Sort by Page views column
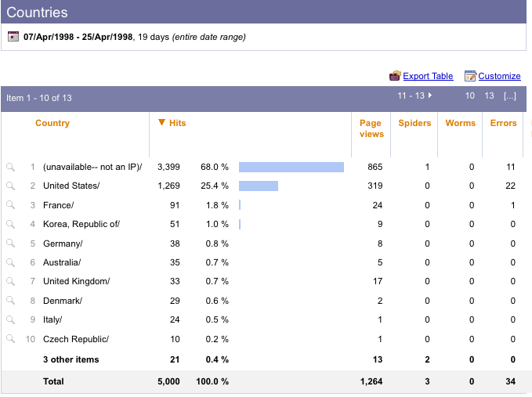532x397 pixels. pyautogui.click(x=371, y=128)
